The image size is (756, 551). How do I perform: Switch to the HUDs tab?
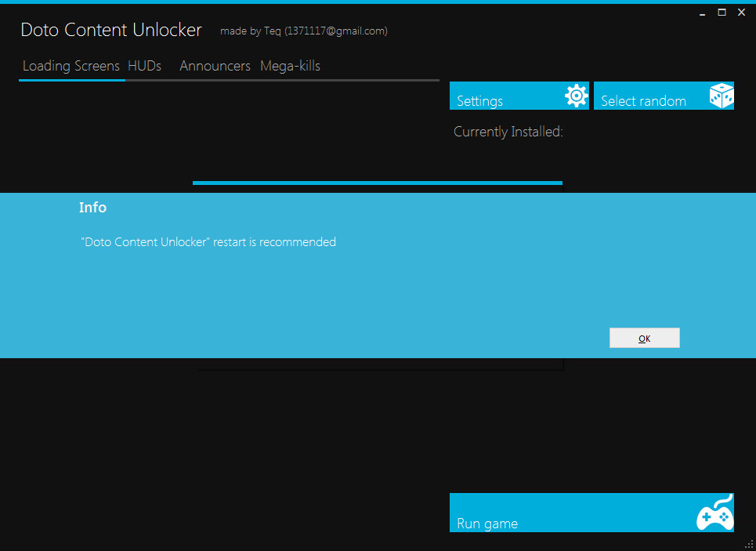pyautogui.click(x=144, y=66)
